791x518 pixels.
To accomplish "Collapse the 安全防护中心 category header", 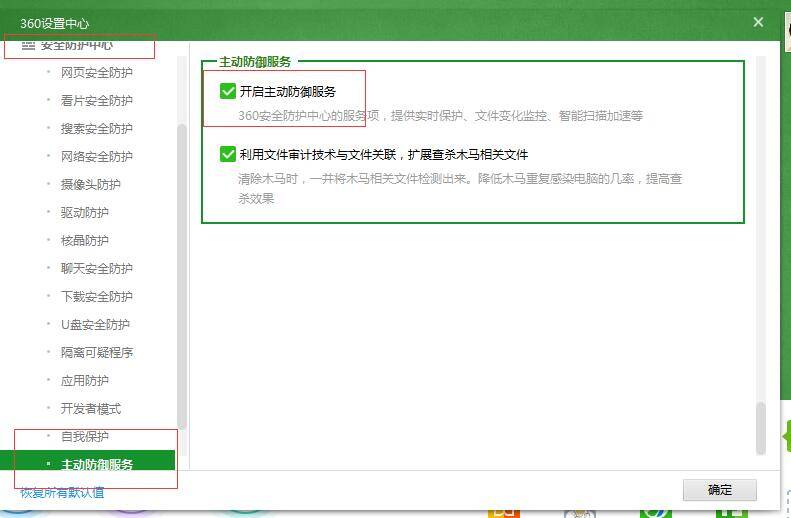I will pyautogui.click(x=67, y=45).
